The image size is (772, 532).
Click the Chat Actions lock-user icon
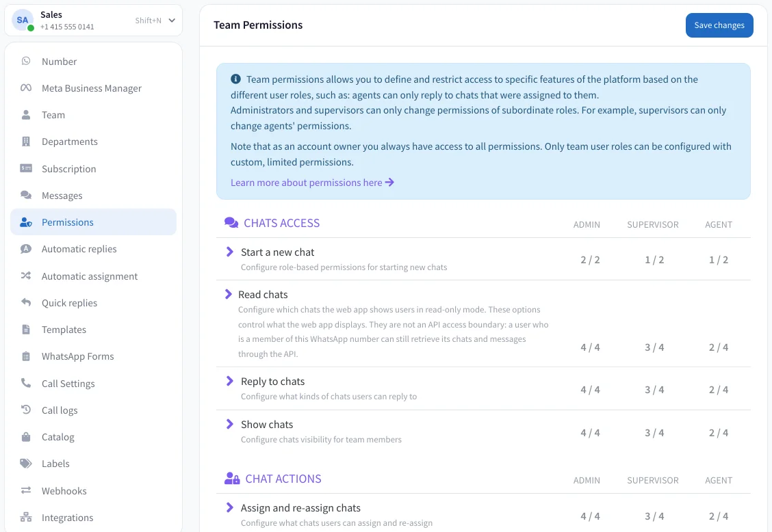coord(232,478)
